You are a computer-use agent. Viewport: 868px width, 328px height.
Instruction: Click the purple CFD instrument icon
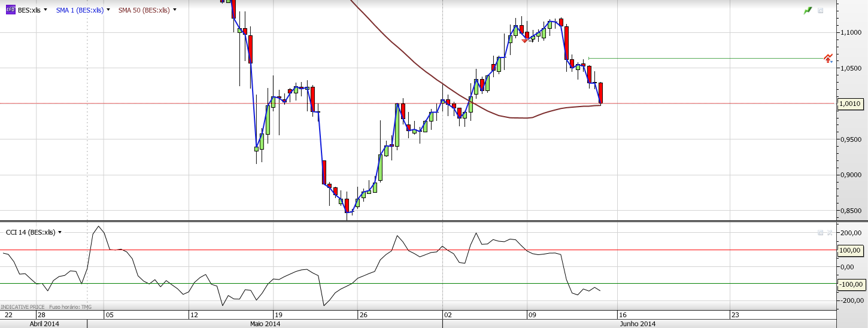tap(10, 10)
